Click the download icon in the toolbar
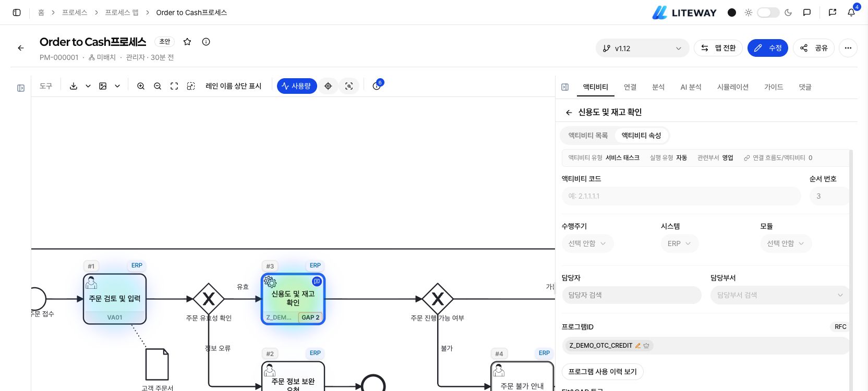Screen dimensions: 868x391 (x=74, y=86)
